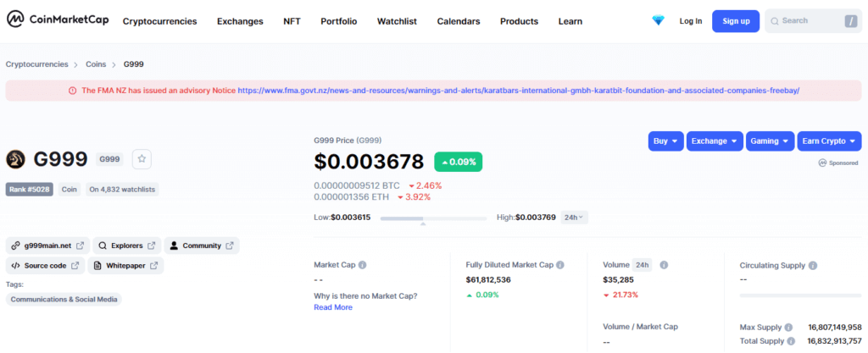This screenshot has height=353, width=868.
Task: Open the FMA NZ advisory link
Action: point(518,91)
